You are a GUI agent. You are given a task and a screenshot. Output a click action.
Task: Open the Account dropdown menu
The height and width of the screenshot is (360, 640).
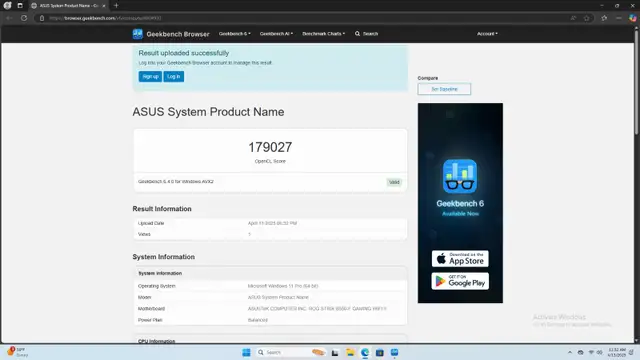point(487,34)
